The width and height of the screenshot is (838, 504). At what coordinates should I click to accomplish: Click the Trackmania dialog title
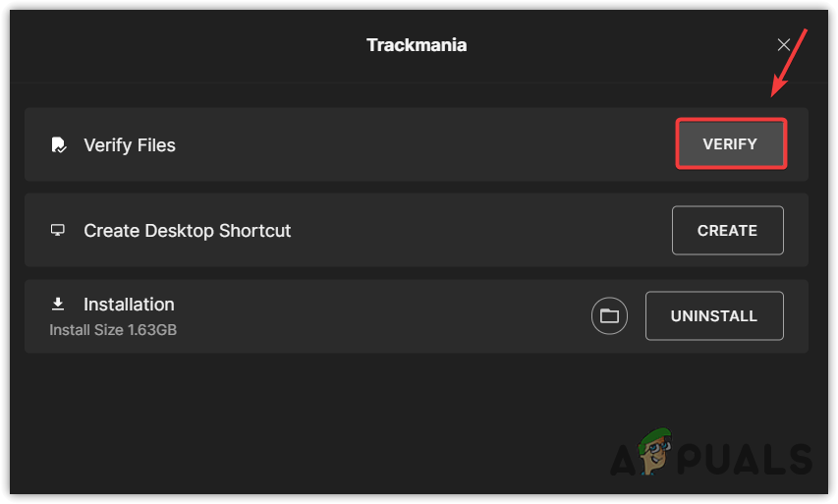point(417,45)
